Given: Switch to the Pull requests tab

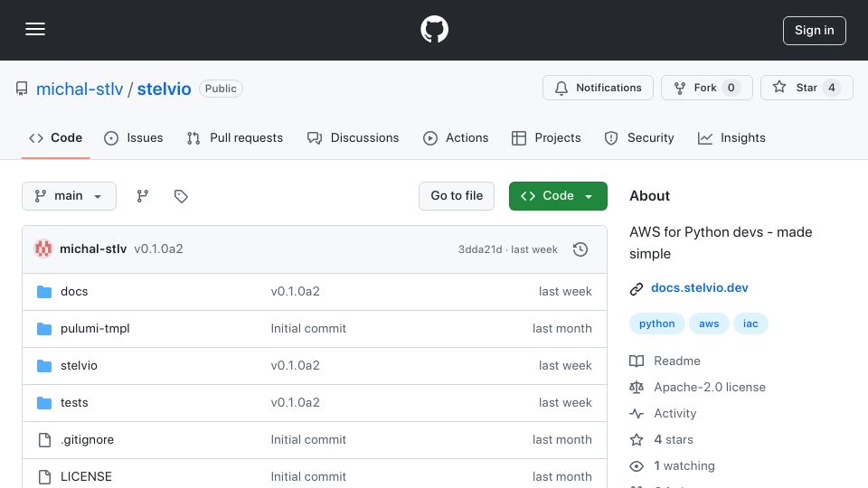Looking at the screenshot, I should point(235,137).
